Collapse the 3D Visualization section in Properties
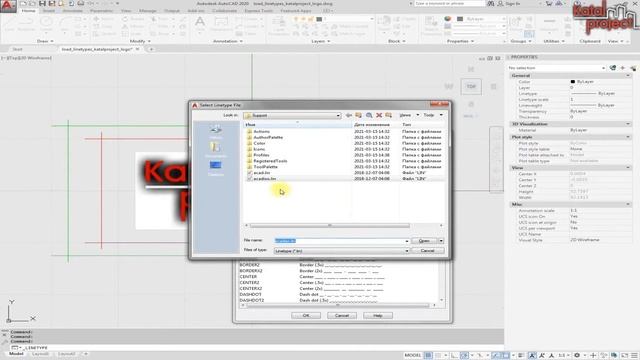640x360 pixels. (x=628, y=124)
